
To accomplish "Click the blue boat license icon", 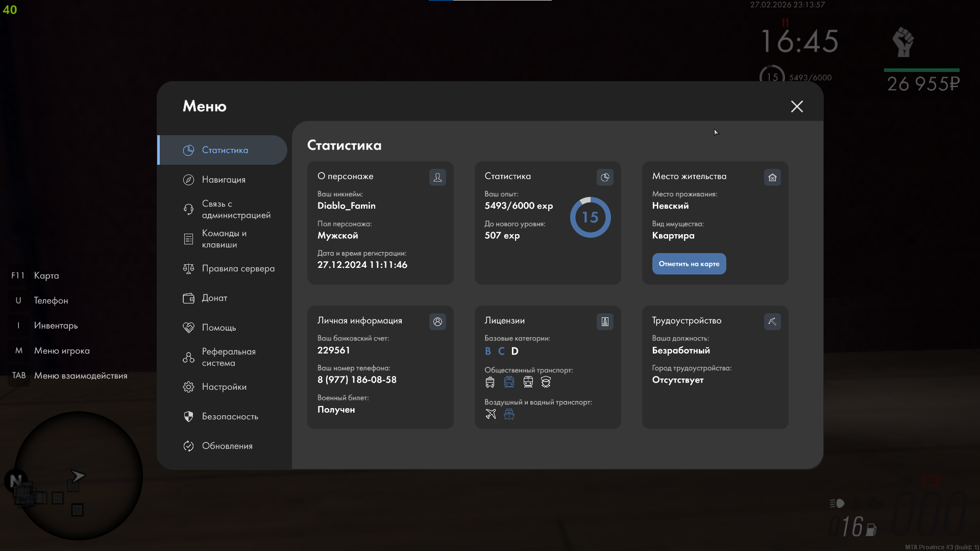I will coord(509,414).
